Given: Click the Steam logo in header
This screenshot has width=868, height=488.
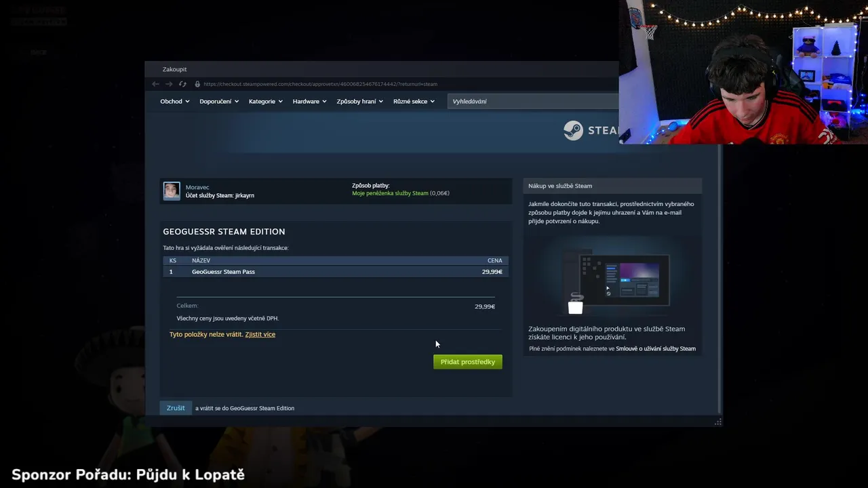Looking at the screenshot, I should pyautogui.click(x=591, y=130).
